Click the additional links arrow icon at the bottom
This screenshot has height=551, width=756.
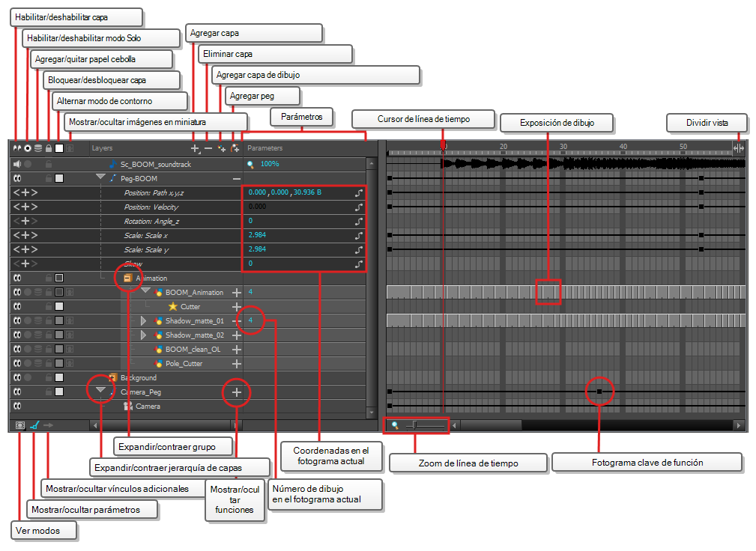tap(48, 425)
